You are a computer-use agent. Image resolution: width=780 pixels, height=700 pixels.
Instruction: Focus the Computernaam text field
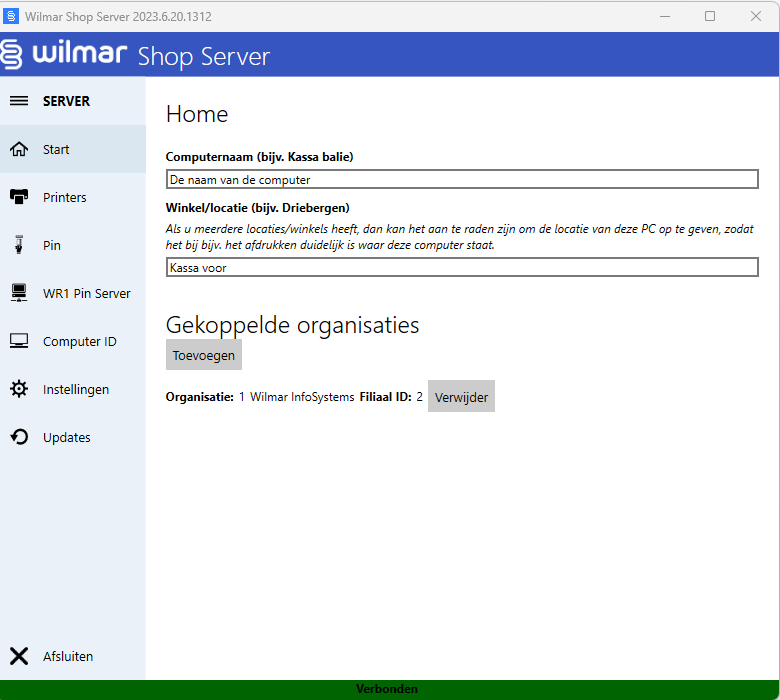(462, 180)
